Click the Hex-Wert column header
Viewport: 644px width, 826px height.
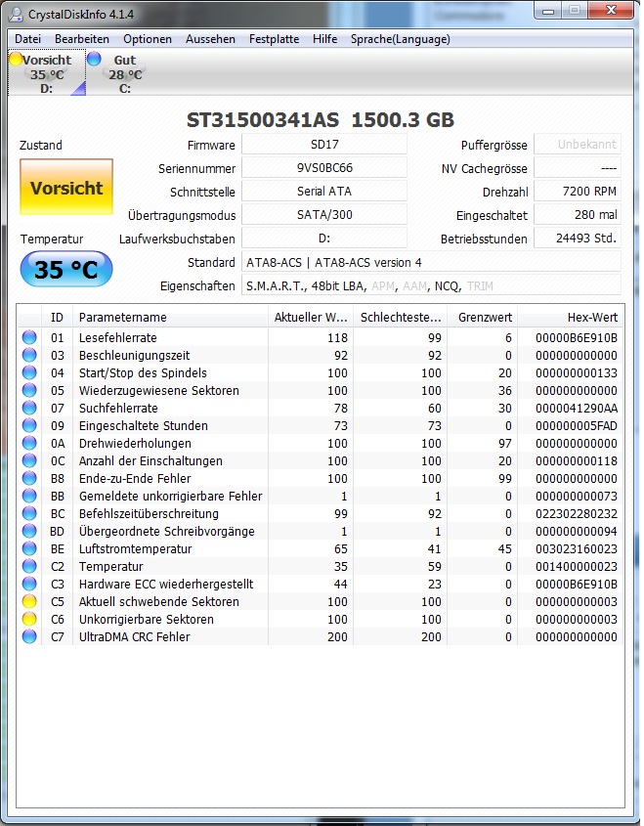click(x=571, y=317)
